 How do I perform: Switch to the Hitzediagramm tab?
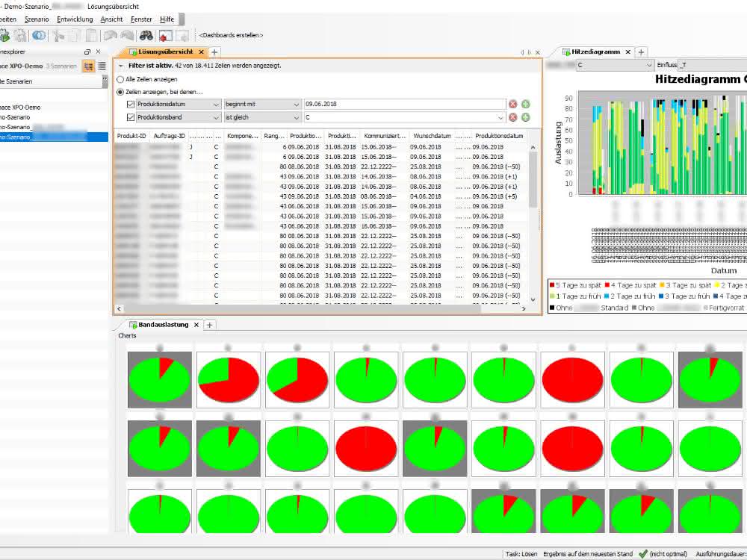(595, 52)
